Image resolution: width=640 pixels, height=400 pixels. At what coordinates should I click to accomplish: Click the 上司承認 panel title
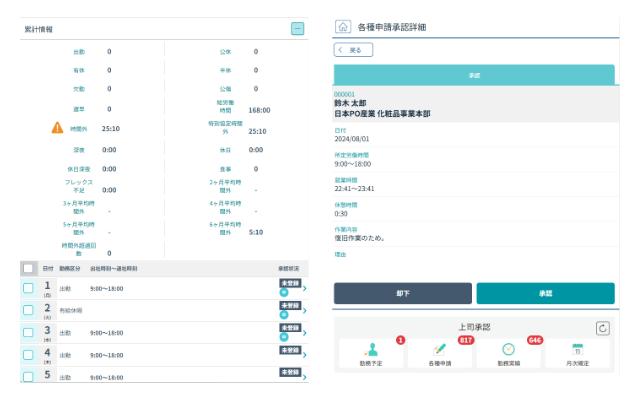coord(474,327)
